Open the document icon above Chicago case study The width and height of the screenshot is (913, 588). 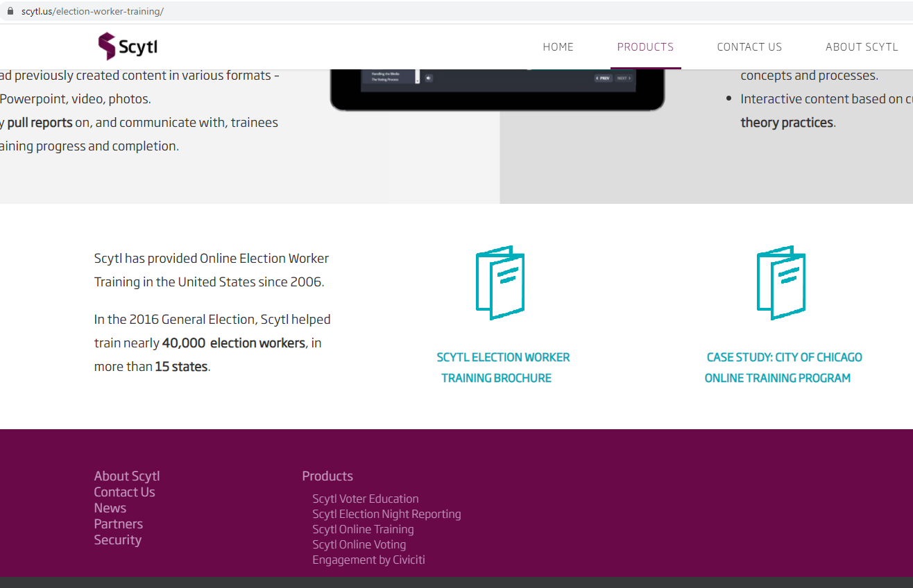pos(781,282)
